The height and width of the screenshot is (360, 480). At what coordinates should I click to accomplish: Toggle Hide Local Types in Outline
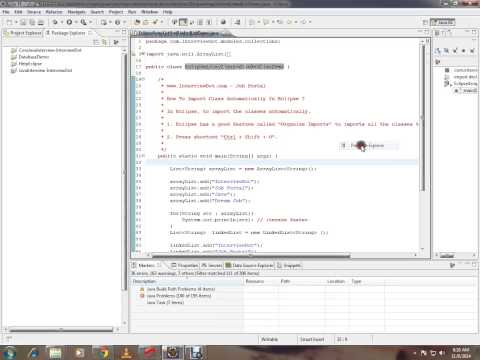coord(472,51)
